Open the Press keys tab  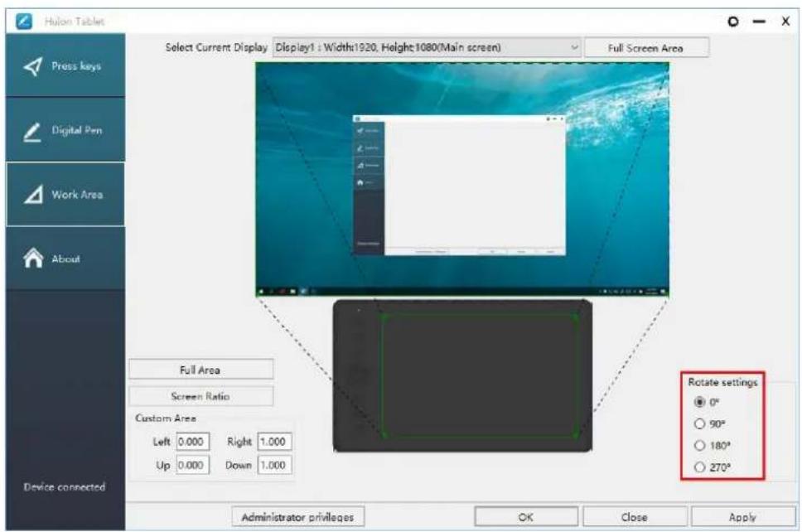(65, 65)
